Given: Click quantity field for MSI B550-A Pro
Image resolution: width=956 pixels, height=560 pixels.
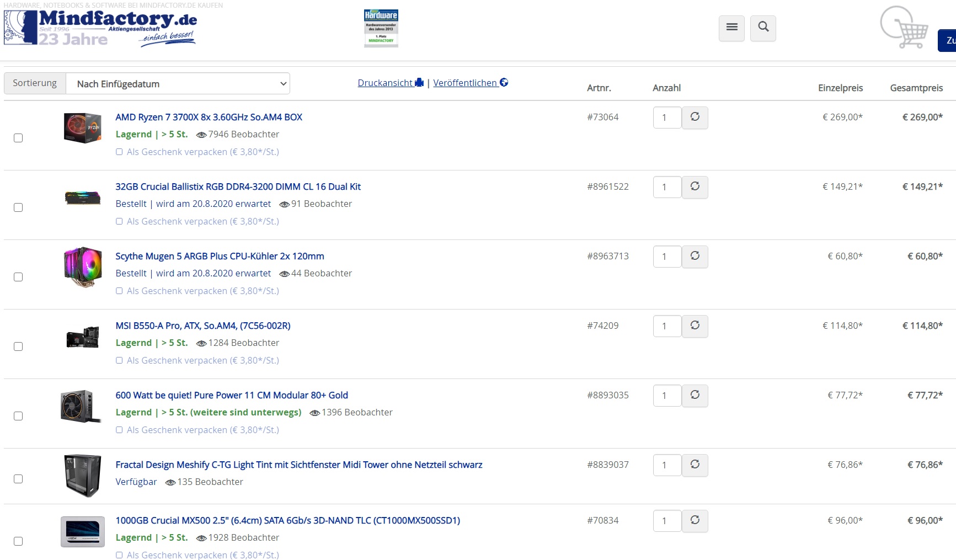Looking at the screenshot, I should (x=667, y=326).
